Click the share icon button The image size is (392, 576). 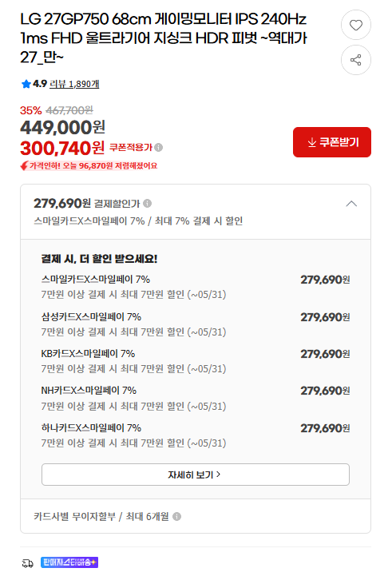click(355, 60)
